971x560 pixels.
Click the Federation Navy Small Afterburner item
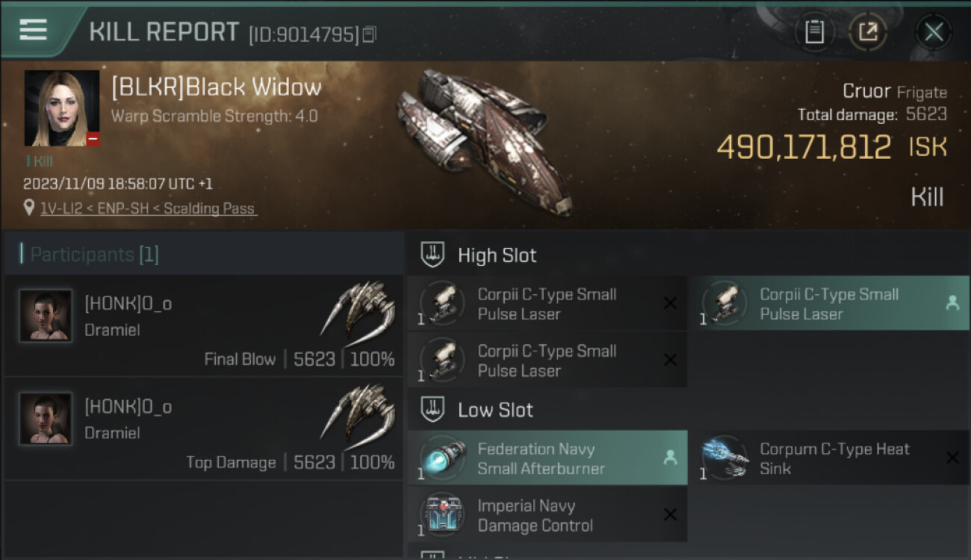tap(547, 458)
